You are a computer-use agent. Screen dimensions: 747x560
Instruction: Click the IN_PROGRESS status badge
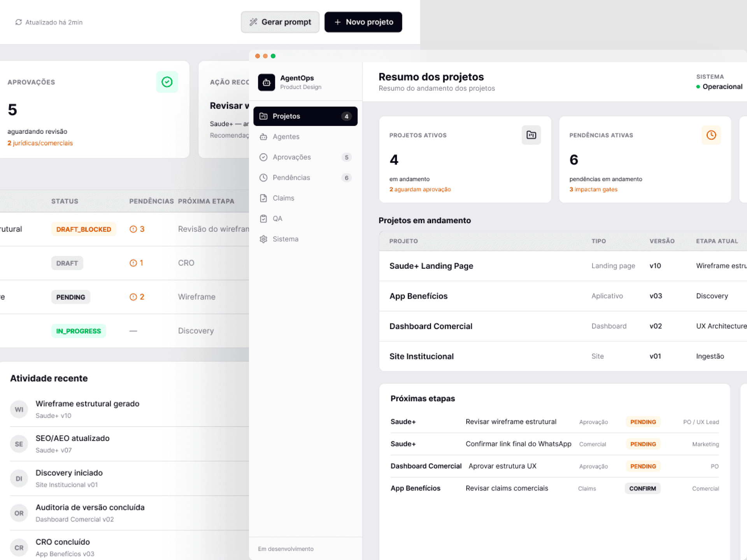tap(79, 331)
